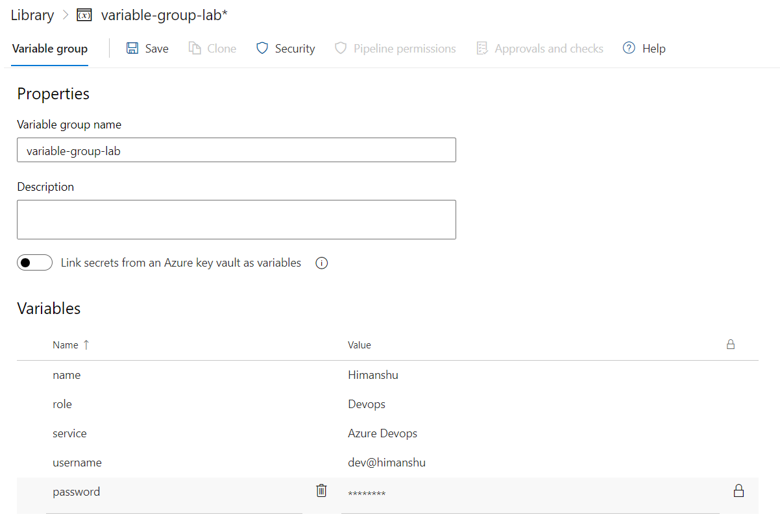This screenshot has height=532, width=780.
Task: Sort variables by the Name column
Action: (66, 345)
